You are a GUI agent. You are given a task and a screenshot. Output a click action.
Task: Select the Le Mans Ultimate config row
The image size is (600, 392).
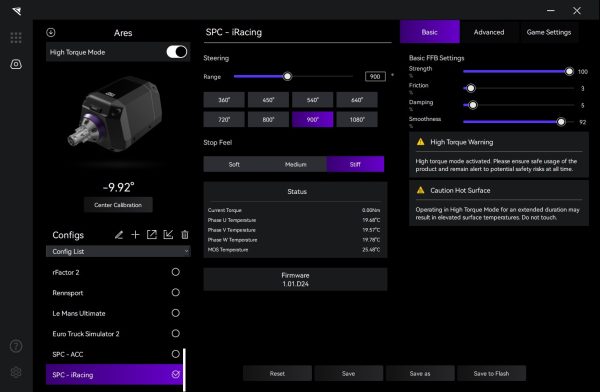tap(114, 313)
